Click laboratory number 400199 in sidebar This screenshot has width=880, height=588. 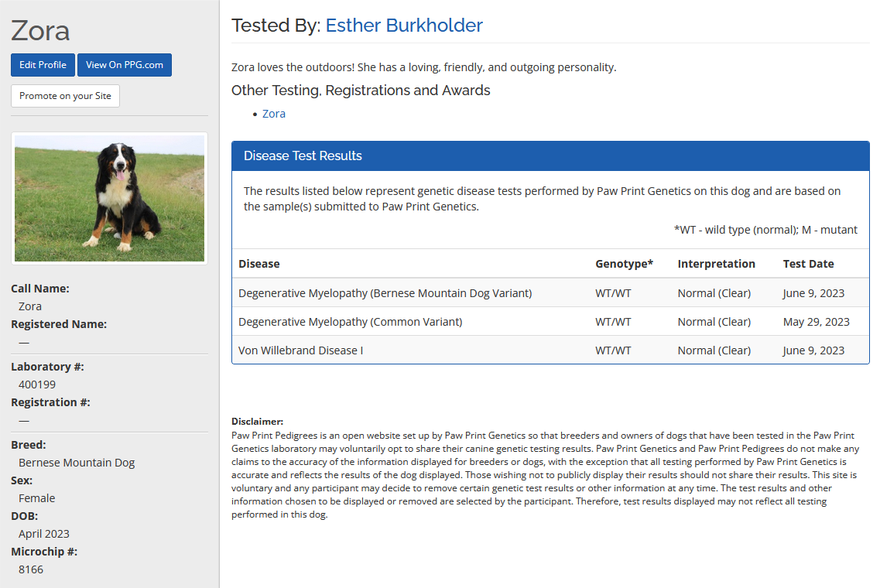pyautogui.click(x=37, y=385)
